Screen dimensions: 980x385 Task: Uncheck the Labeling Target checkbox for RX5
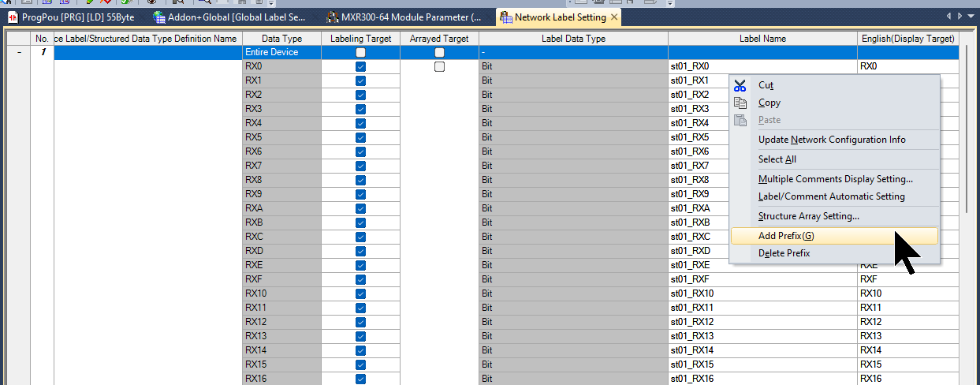(x=360, y=137)
